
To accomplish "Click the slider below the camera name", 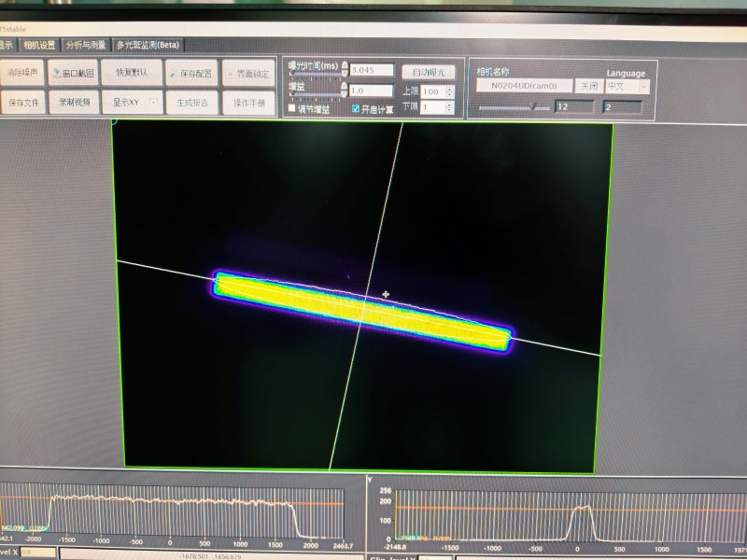I will click(x=514, y=107).
